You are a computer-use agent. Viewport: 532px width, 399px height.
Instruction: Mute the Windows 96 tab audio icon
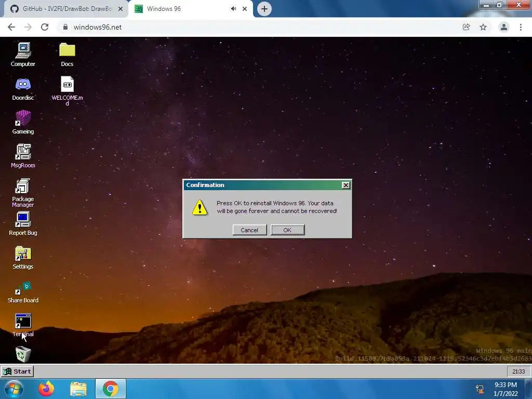tap(233, 9)
